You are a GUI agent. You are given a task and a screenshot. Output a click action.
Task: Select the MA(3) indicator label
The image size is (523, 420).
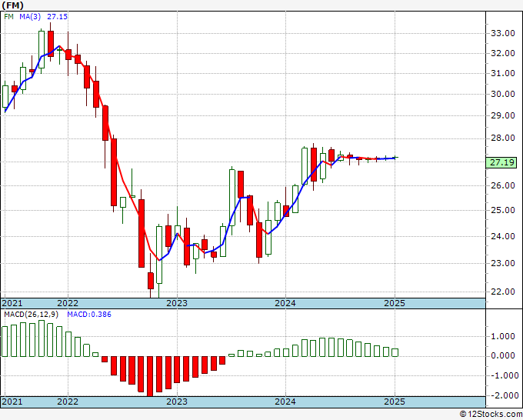tap(30, 16)
